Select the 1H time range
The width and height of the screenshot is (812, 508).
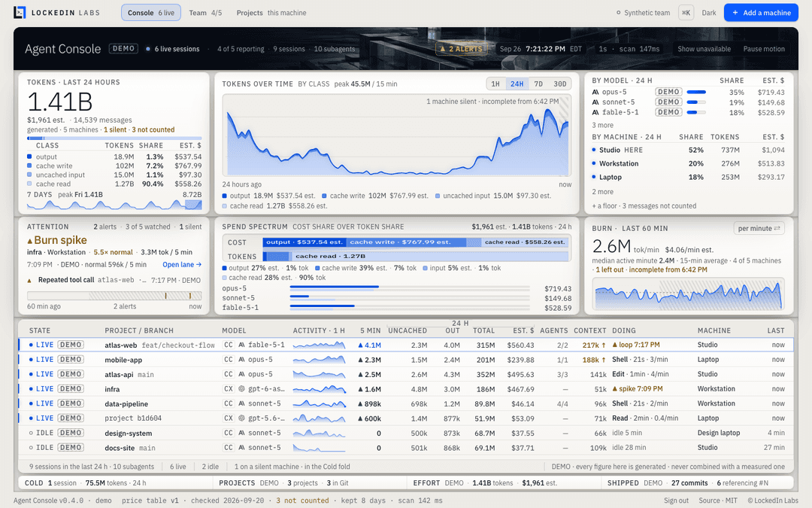click(495, 84)
